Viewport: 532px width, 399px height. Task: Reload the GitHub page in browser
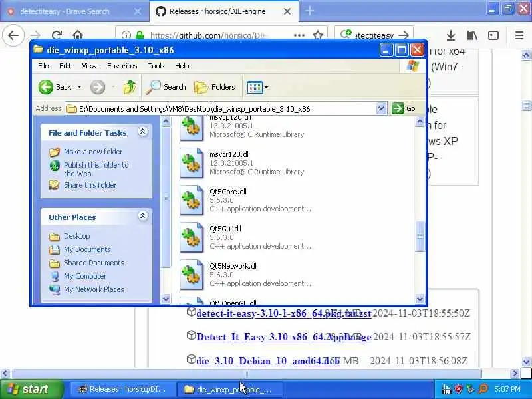(57, 35)
